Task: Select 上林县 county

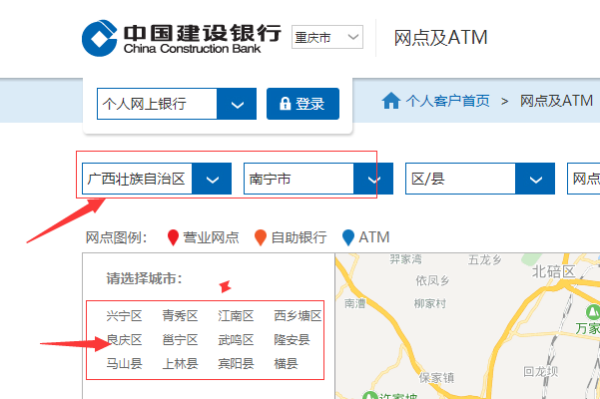Action: [180, 363]
